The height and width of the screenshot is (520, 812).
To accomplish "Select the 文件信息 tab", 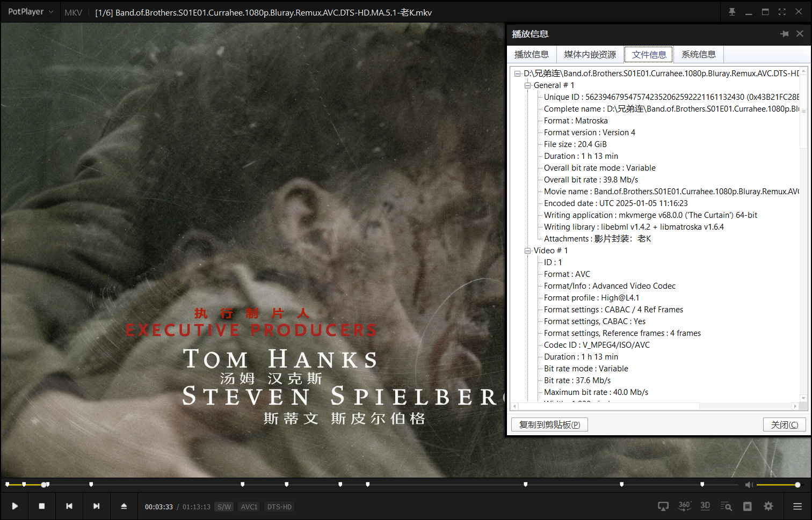I will point(649,54).
